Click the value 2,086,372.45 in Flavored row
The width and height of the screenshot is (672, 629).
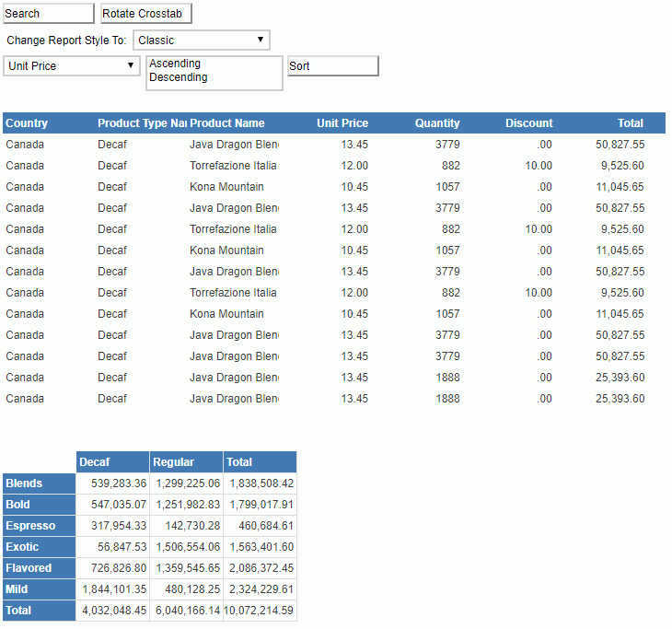coord(261,568)
